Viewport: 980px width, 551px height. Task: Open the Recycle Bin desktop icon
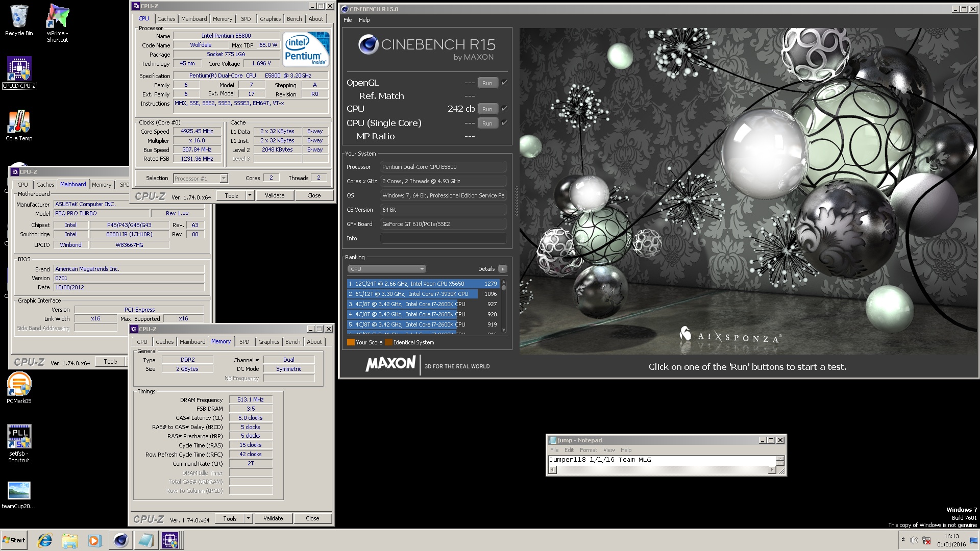[19, 20]
